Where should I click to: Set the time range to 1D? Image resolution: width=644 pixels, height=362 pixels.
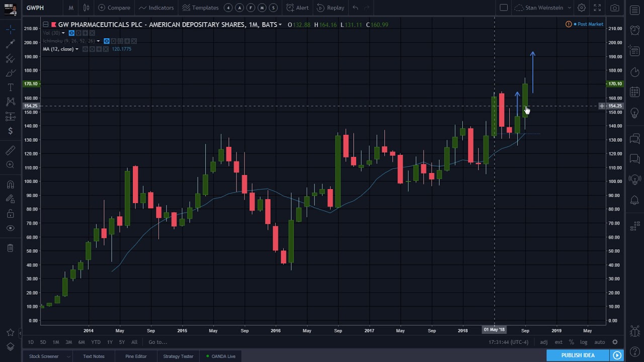point(31,342)
